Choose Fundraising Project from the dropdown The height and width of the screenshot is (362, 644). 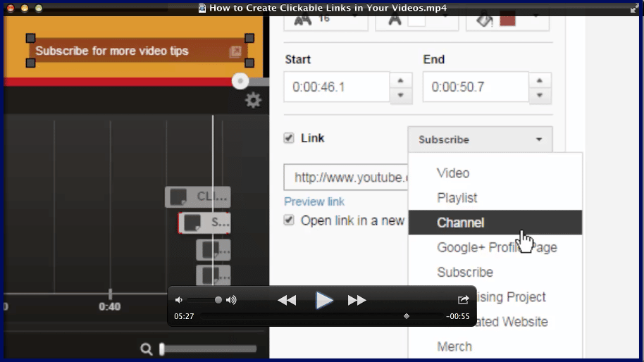(512, 297)
